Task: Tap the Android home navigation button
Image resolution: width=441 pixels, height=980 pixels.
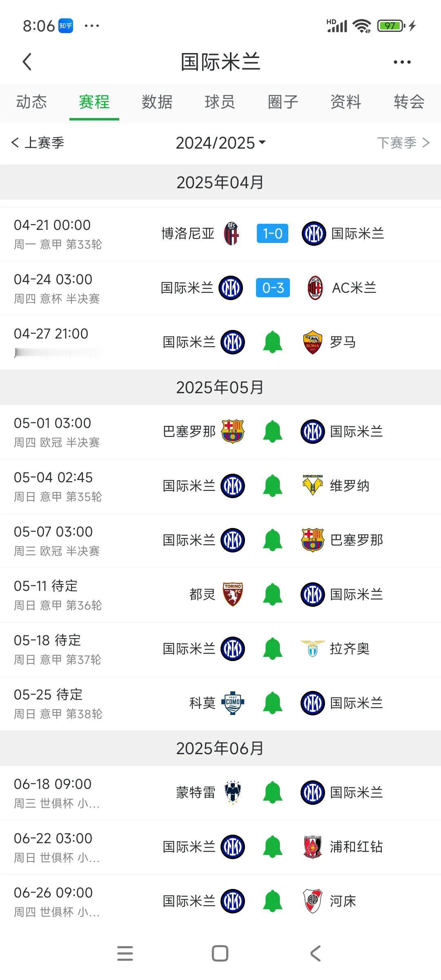Action: point(220,954)
